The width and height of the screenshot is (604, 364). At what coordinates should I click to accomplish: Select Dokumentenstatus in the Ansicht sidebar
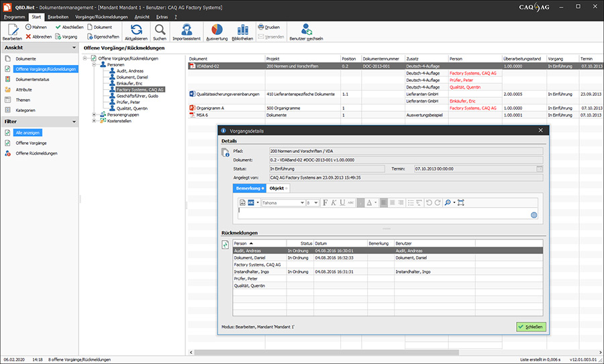tap(32, 79)
